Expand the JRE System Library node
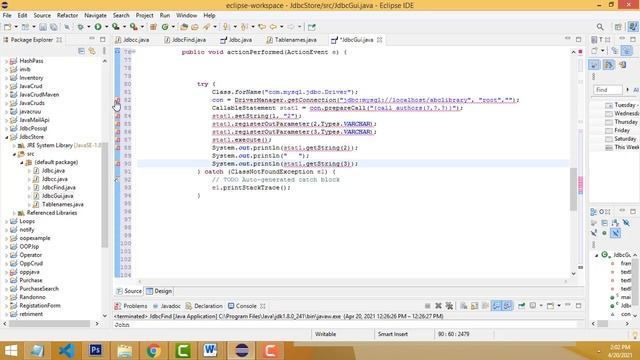This screenshot has height=360, width=640. click(x=14, y=146)
